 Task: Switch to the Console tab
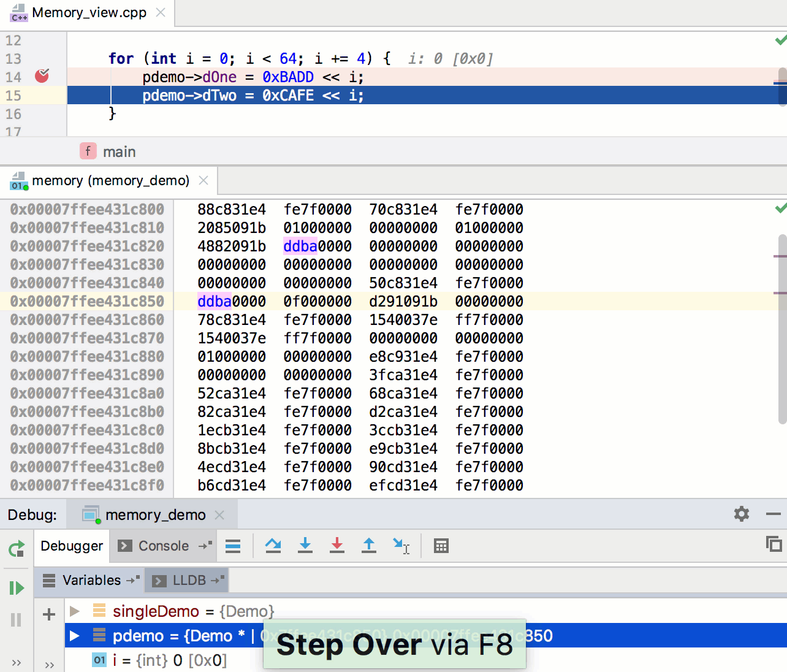coord(164,546)
